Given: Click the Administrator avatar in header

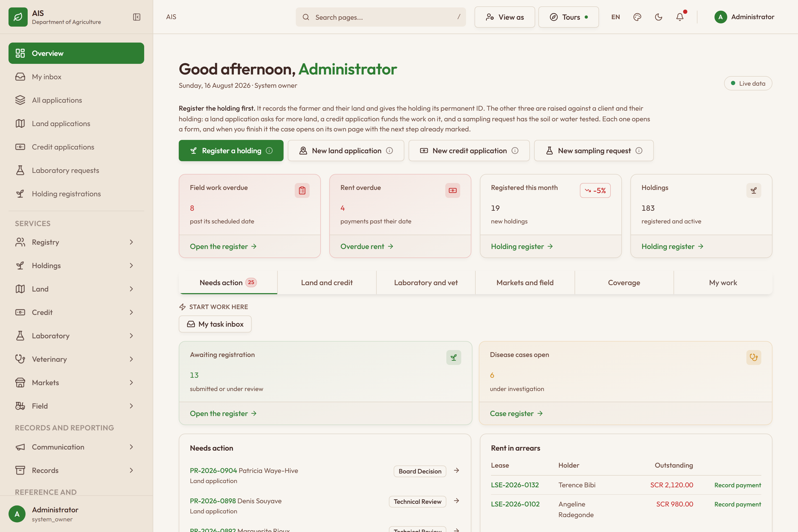Looking at the screenshot, I should click(x=721, y=17).
